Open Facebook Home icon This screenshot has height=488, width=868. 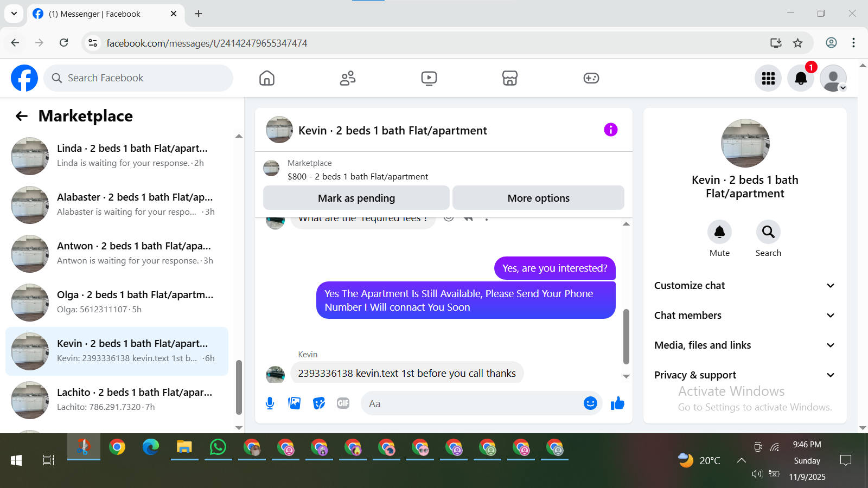267,78
